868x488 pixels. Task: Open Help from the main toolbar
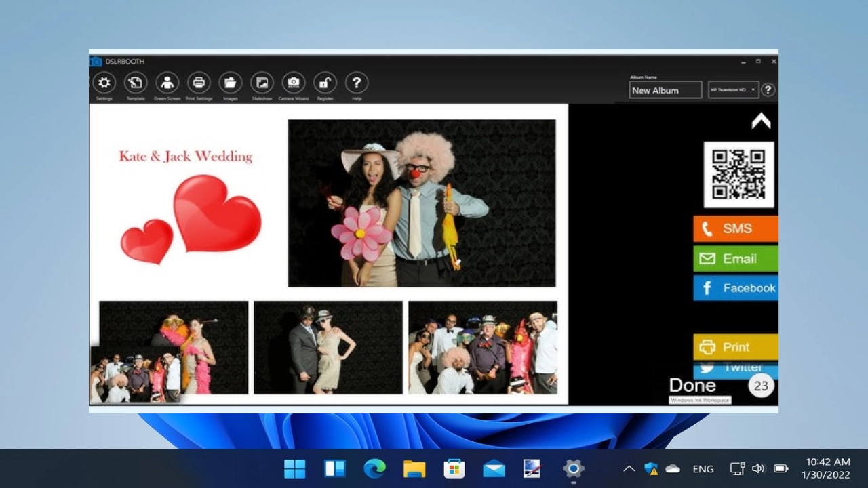pos(357,83)
